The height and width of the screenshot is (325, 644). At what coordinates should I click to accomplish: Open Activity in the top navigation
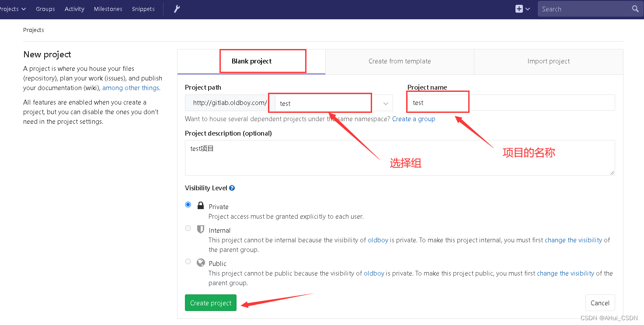pos(74,9)
